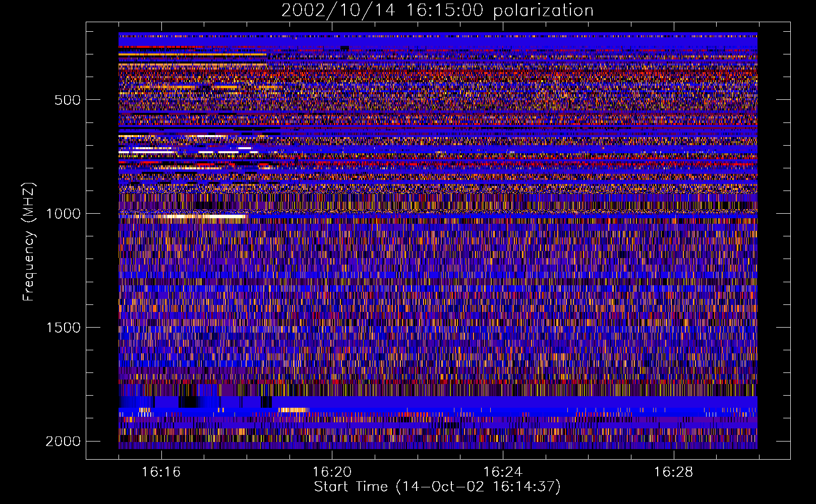
Task: Select the '500' frequency axis label
Action: (x=68, y=100)
